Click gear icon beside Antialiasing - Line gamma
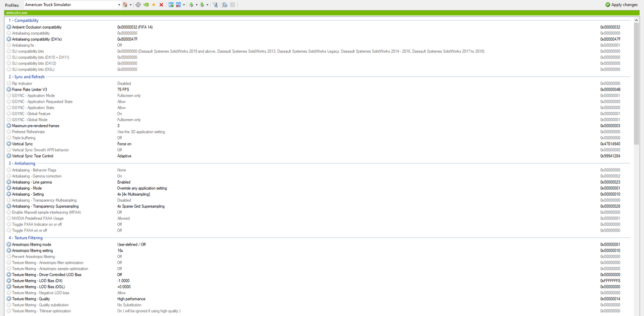Screen dimensions: 644x316 [9, 182]
